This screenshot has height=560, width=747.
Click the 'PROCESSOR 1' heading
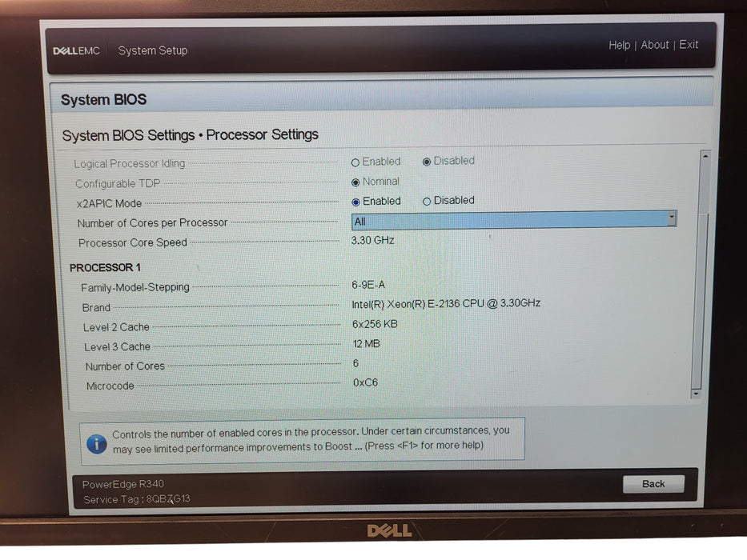tap(105, 268)
